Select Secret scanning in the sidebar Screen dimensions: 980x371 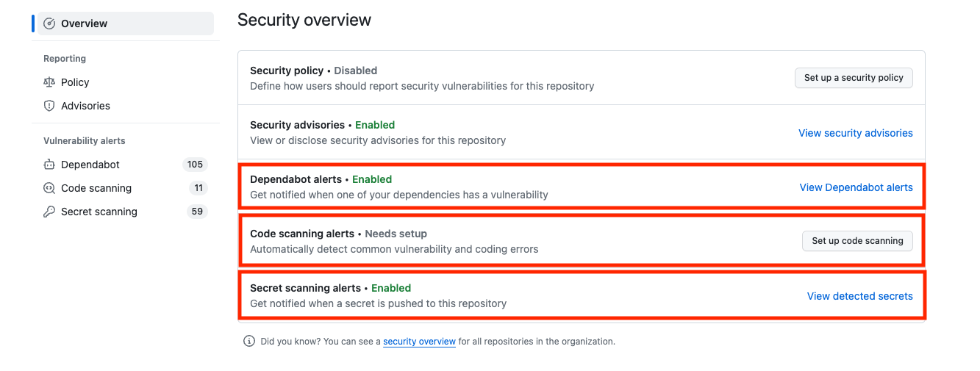(x=126, y=212)
